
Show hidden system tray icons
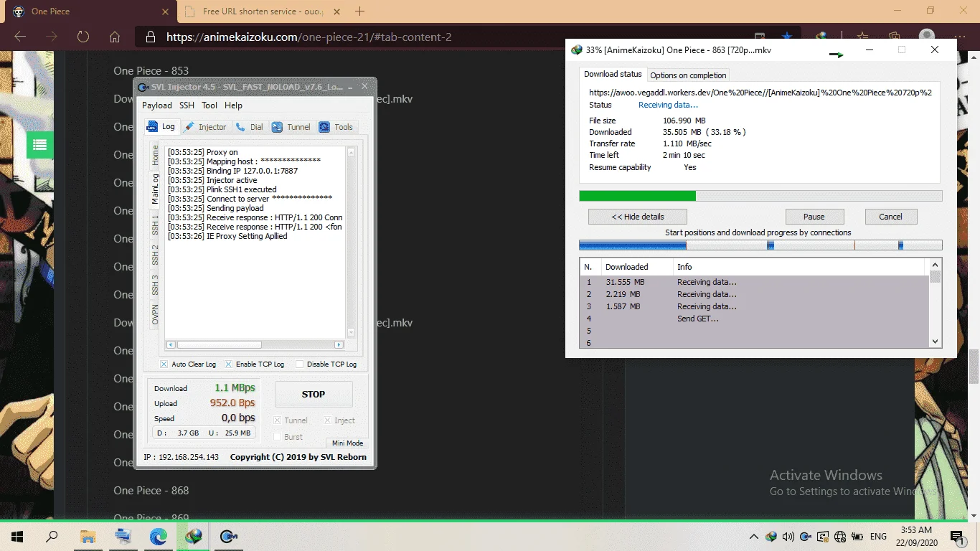[753, 536]
